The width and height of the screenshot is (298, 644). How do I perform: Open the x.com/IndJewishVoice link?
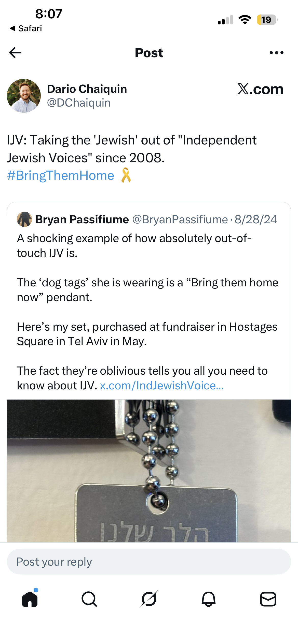click(162, 386)
